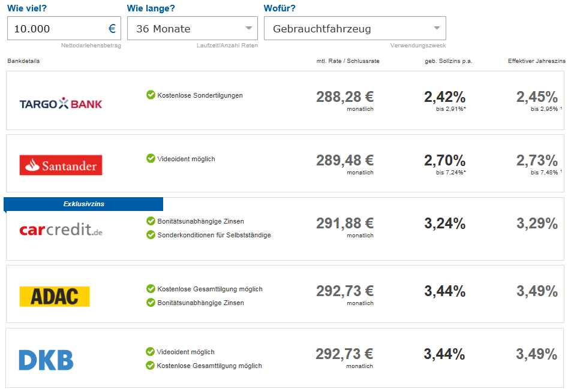This screenshot has height=392, width=571.
Task: Click DKB's 292,73 € monthly rate
Action: [x=344, y=354]
